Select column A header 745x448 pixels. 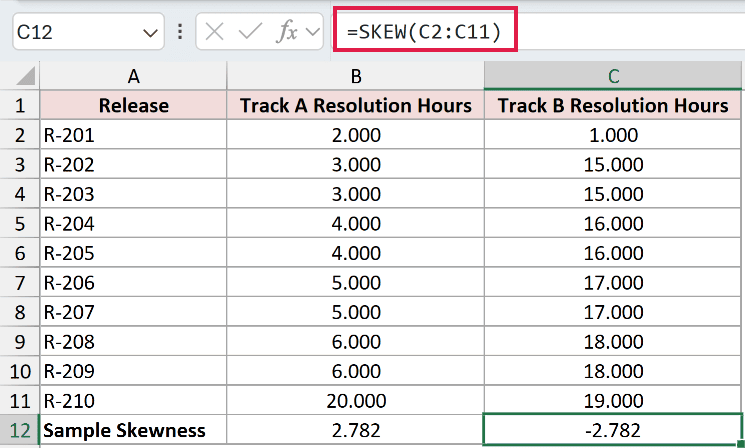point(133,76)
